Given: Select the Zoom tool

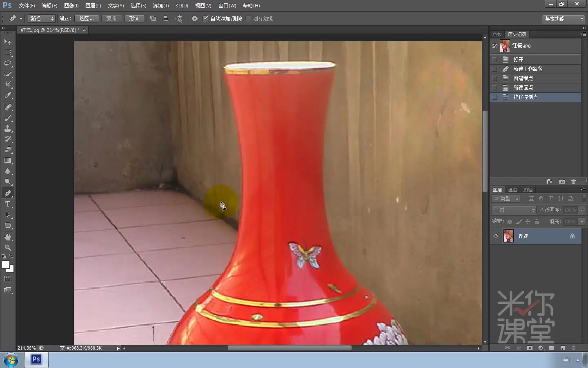Looking at the screenshot, I should (8, 248).
